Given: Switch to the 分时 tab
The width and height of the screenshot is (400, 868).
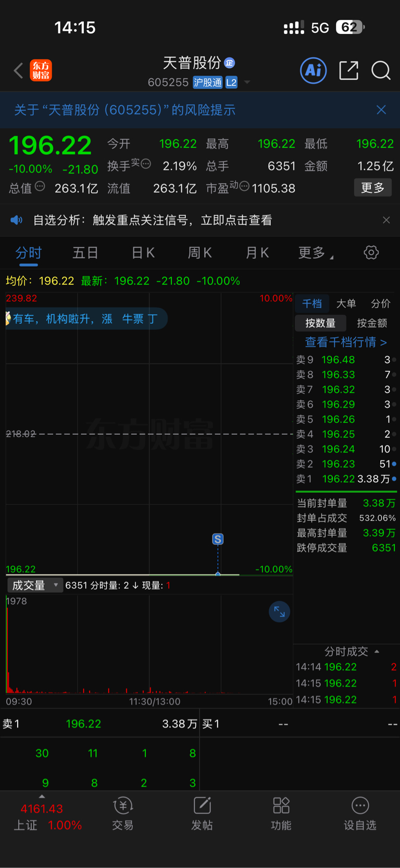Looking at the screenshot, I should point(28,253).
